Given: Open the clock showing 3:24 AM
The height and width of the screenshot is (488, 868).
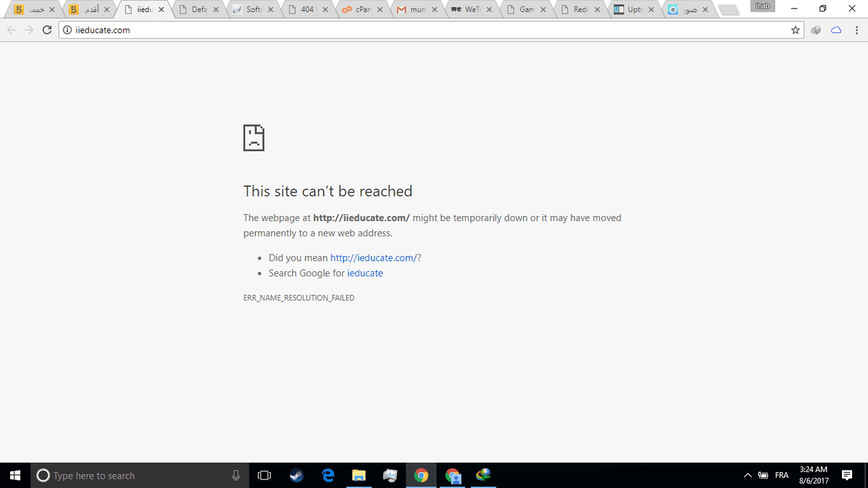Looking at the screenshot, I should [x=814, y=475].
